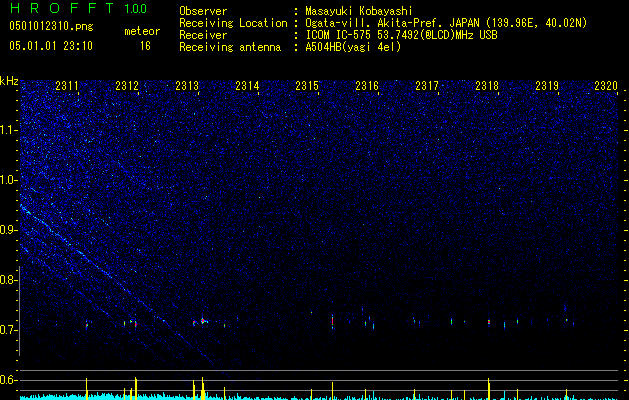The width and height of the screenshot is (629, 400).
Task: Click the kHz axis unit label
Action: 9,81
